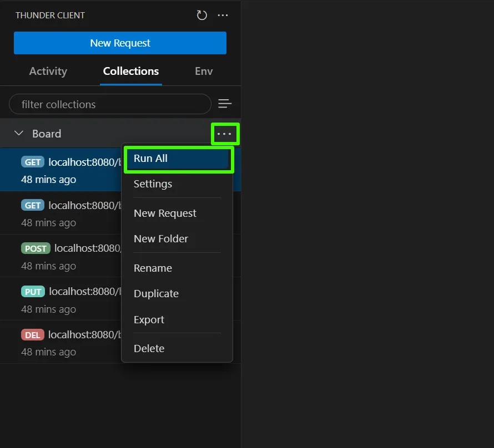Click the Board collection name
The height and width of the screenshot is (448, 494).
click(47, 134)
